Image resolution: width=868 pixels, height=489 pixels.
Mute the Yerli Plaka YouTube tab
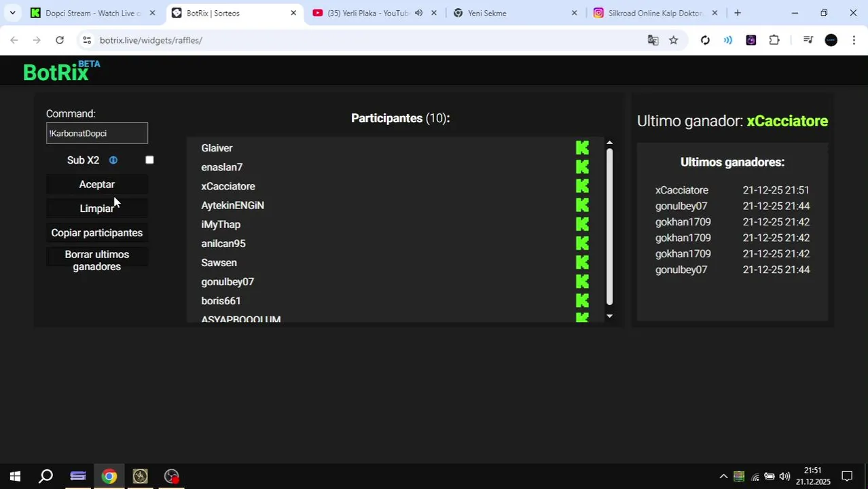click(x=418, y=13)
